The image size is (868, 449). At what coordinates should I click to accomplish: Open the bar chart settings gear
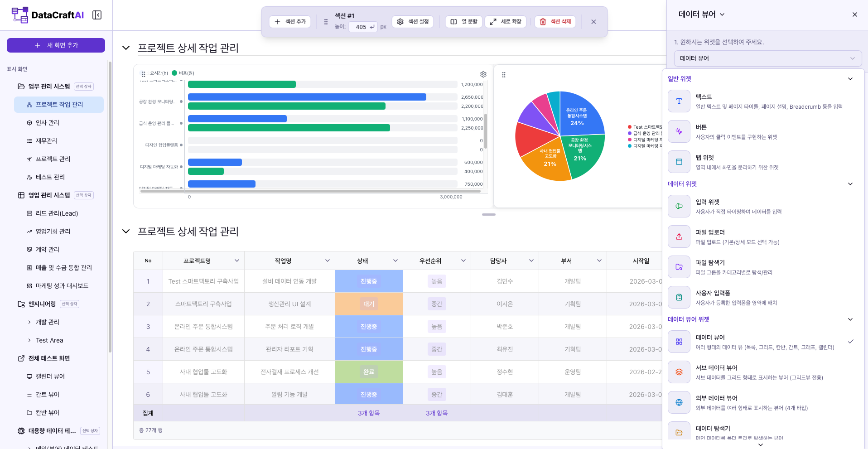(483, 74)
